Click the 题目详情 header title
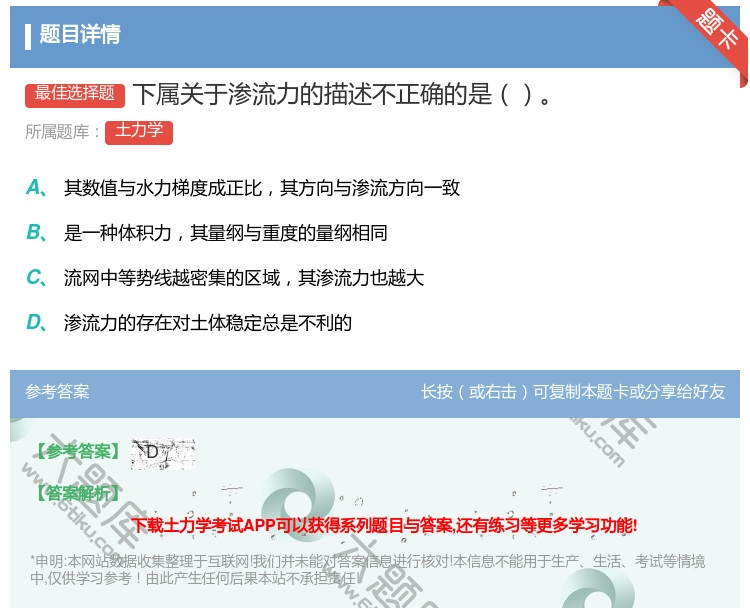 (80, 35)
